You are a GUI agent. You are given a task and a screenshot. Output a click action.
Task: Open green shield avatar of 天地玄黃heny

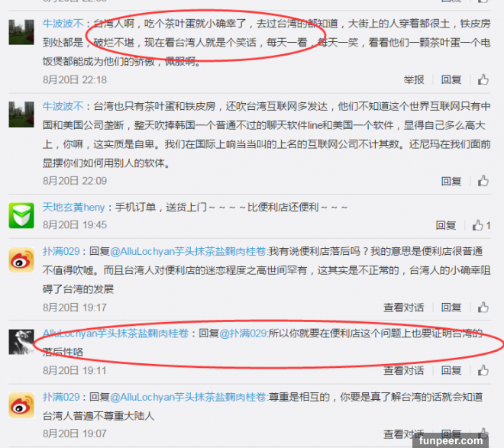pyautogui.click(x=21, y=215)
